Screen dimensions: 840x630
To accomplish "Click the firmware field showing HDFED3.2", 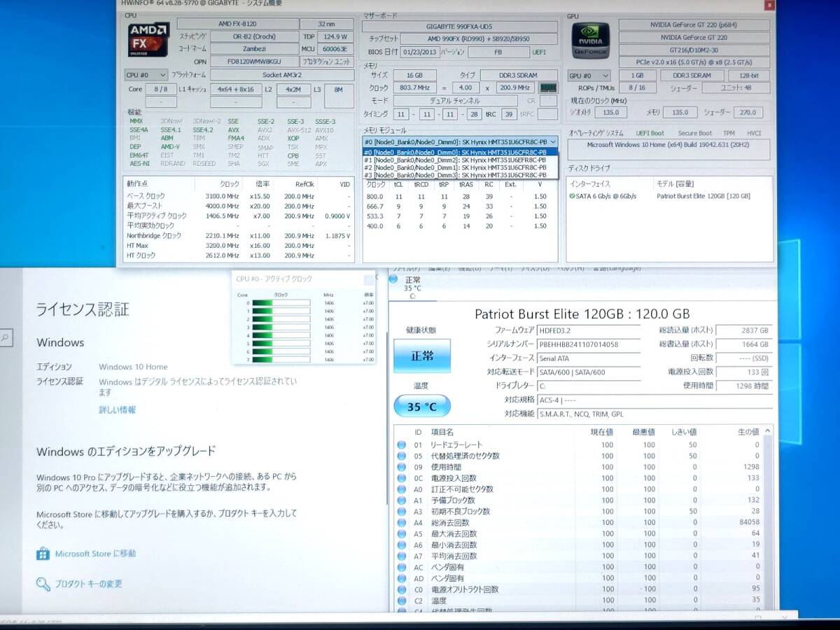I will point(588,330).
